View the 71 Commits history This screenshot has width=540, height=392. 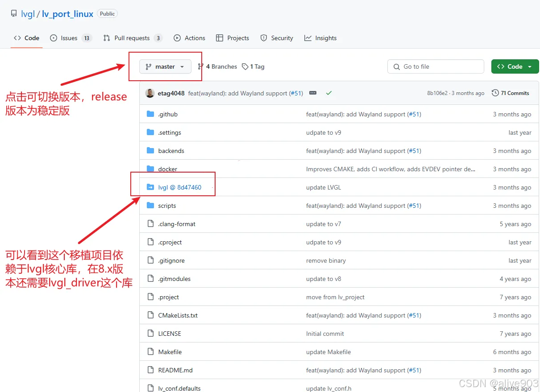point(510,93)
